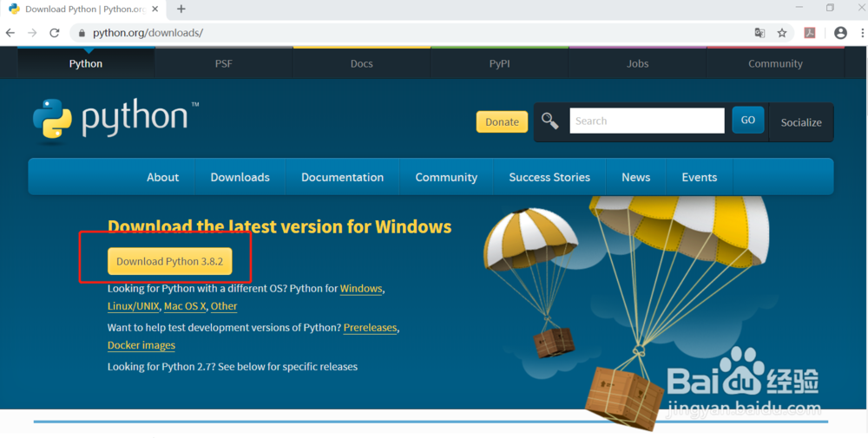Image resolution: width=868 pixels, height=438 pixels.
Task: Open the About navigation menu
Action: click(163, 177)
